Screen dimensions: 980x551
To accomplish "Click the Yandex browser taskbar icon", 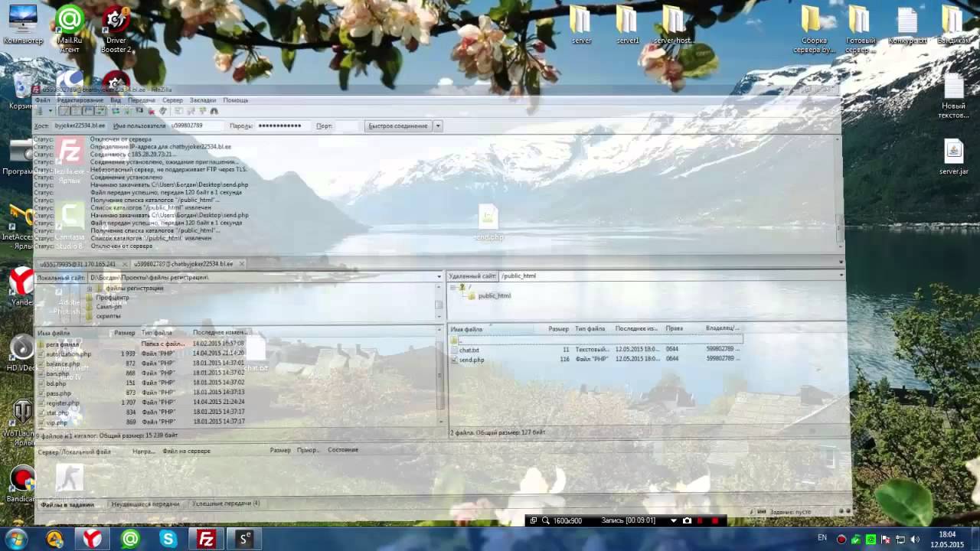I will point(92,539).
